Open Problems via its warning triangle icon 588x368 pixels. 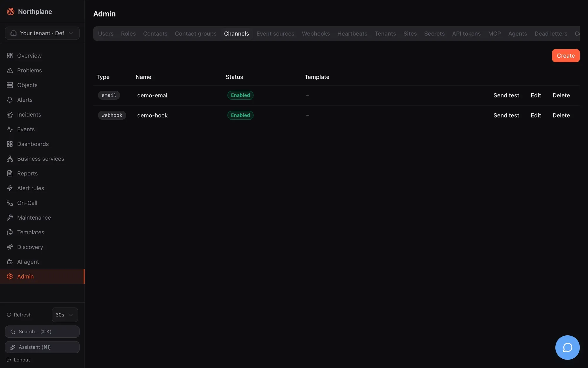10,70
